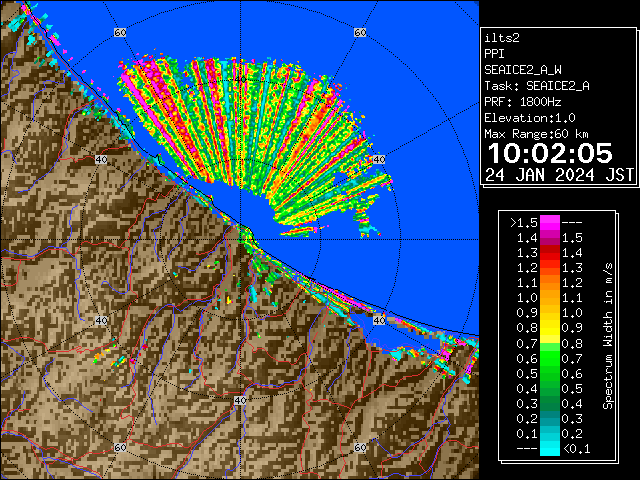Click the '60' range ring label at lower left
The width and height of the screenshot is (640, 480).
(x=120, y=447)
